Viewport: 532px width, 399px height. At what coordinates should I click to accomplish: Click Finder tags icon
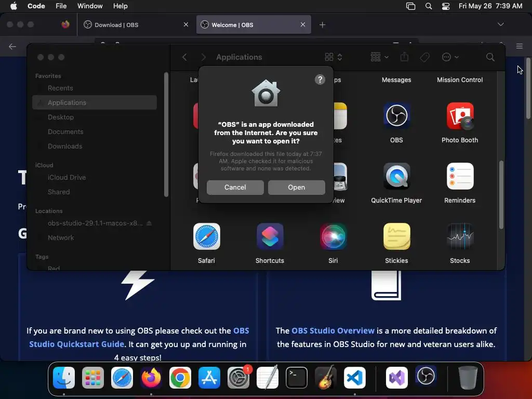tap(424, 57)
